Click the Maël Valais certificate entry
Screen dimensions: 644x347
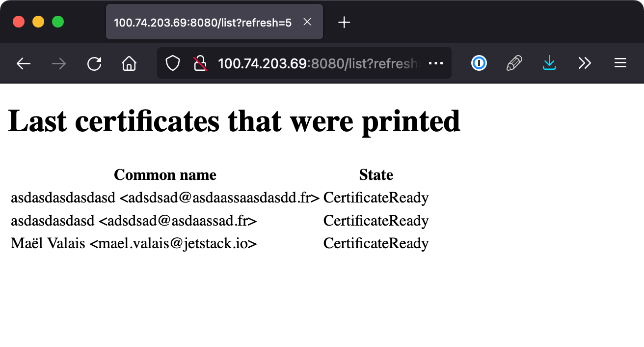pos(134,243)
